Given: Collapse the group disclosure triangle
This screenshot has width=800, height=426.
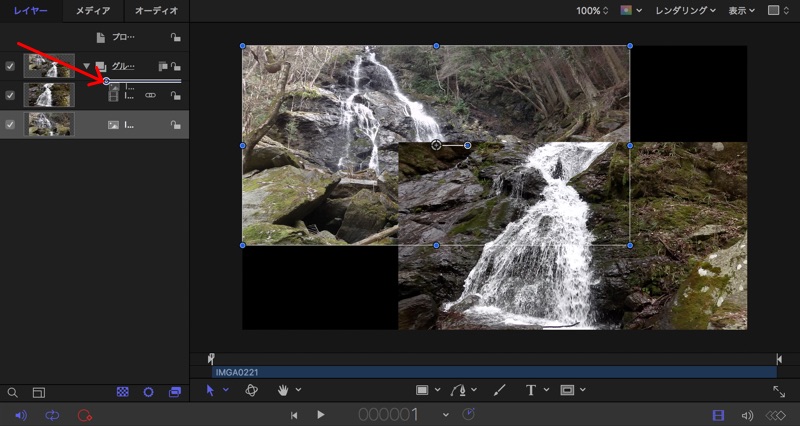Looking at the screenshot, I should click(86, 66).
